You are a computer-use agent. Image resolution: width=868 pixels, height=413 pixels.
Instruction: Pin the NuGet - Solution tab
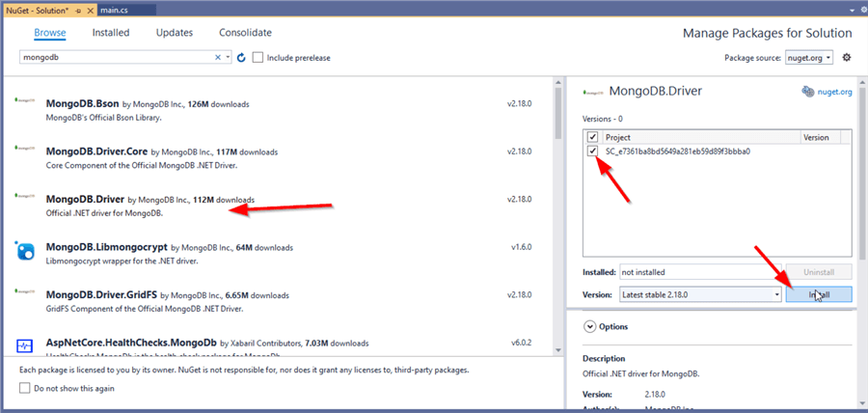pyautogui.click(x=78, y=11)
